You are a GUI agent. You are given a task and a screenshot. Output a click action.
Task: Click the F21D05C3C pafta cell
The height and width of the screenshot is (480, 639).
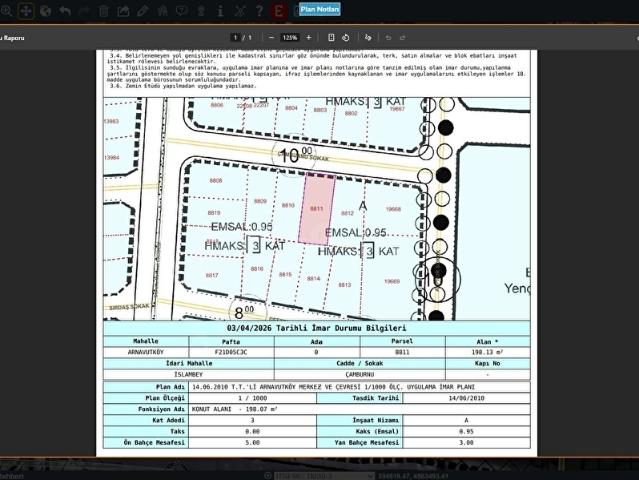click(231, 352)
